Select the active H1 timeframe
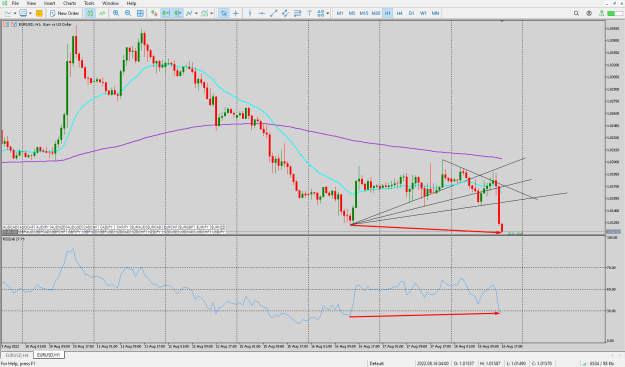 387,13
